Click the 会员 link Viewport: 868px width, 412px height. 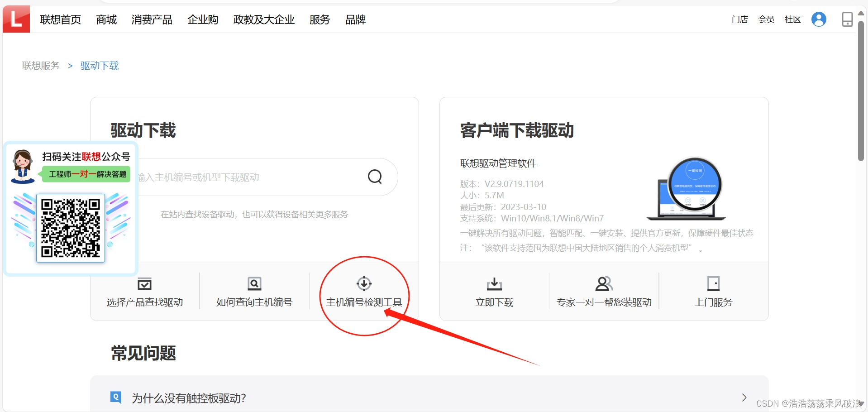766,19
